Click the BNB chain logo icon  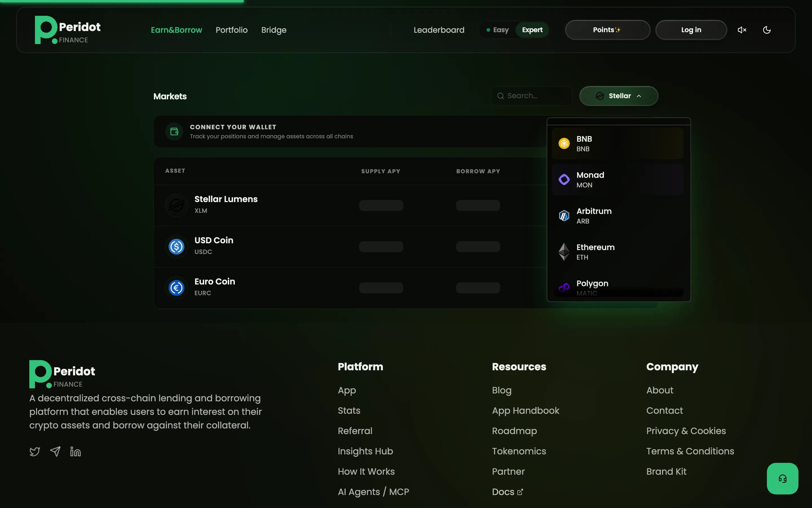click(564, 143)
